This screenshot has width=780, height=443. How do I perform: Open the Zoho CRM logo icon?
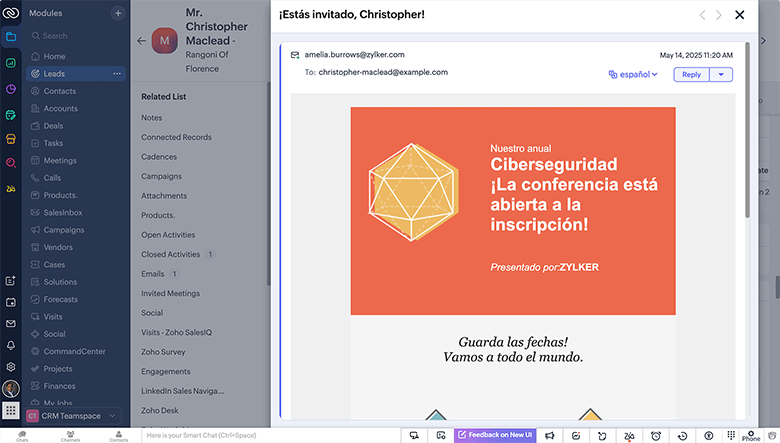[10, 13]
